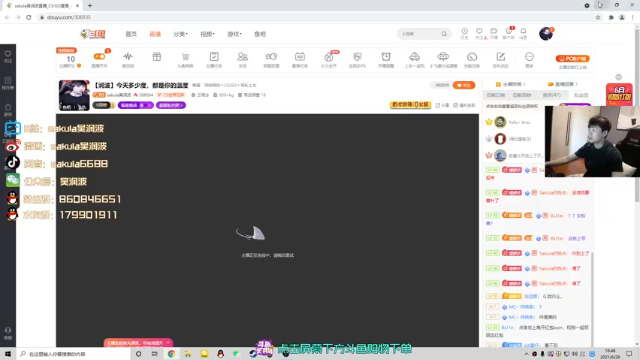Select the 直播 nav item
Screen dimensions: 640x360
click(x=155, y=34)
